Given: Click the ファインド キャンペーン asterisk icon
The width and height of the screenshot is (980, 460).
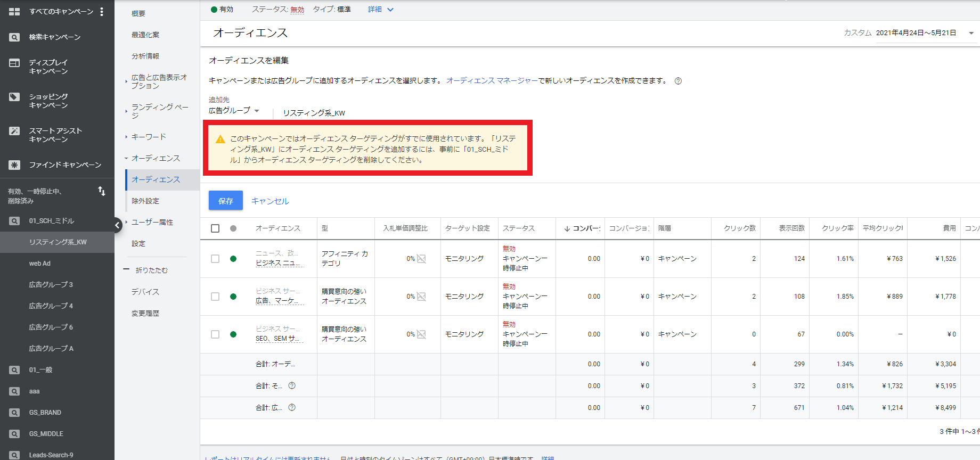Looking at the screenshot, I should coord(14,165).
